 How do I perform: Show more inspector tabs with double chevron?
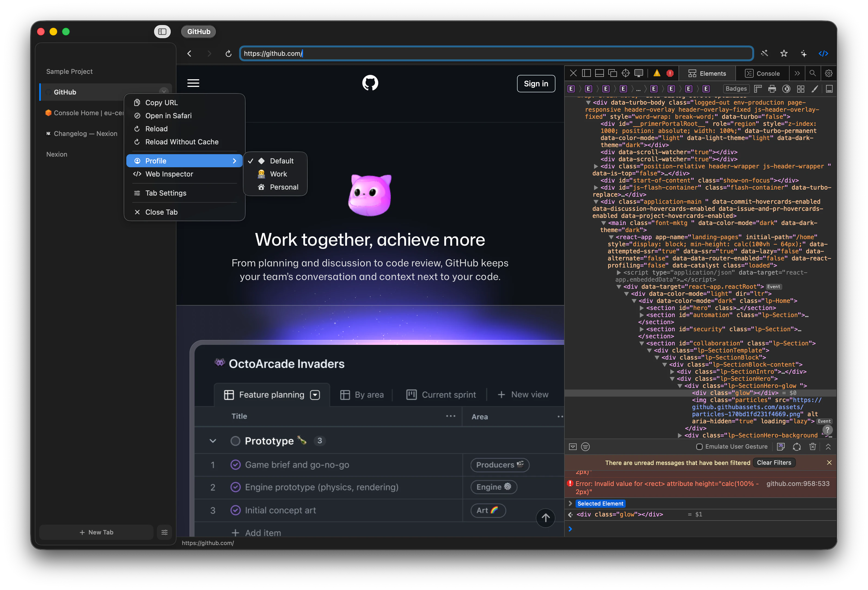pyautogui.click(x=797, y=73)
